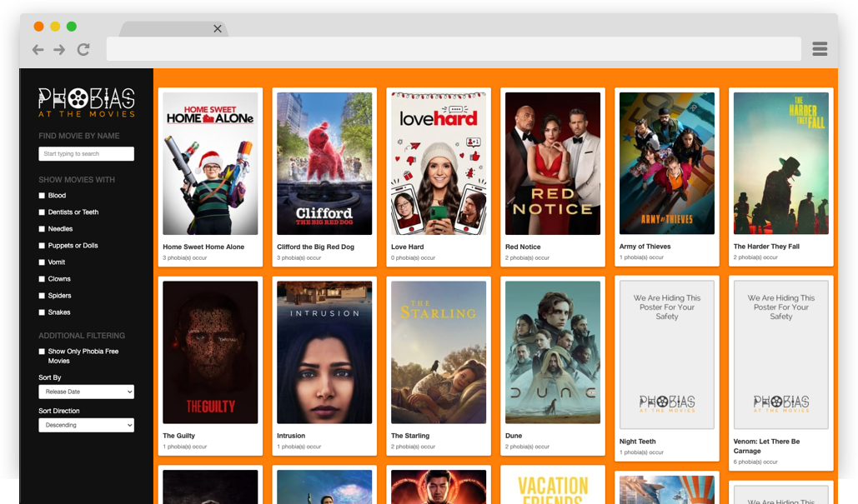Screen dimensions: 858x504
Task: Toggle the Snakes filter checkbox
Action: [42, 312]
